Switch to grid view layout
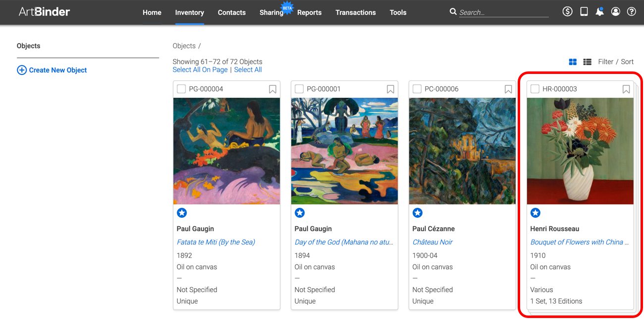The width and height of the screenshot is (644, 319). tap(573, 62)
